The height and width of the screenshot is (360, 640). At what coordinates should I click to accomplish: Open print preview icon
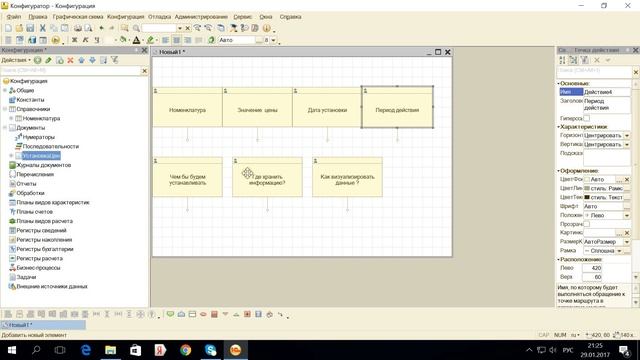tap(88, 28)
